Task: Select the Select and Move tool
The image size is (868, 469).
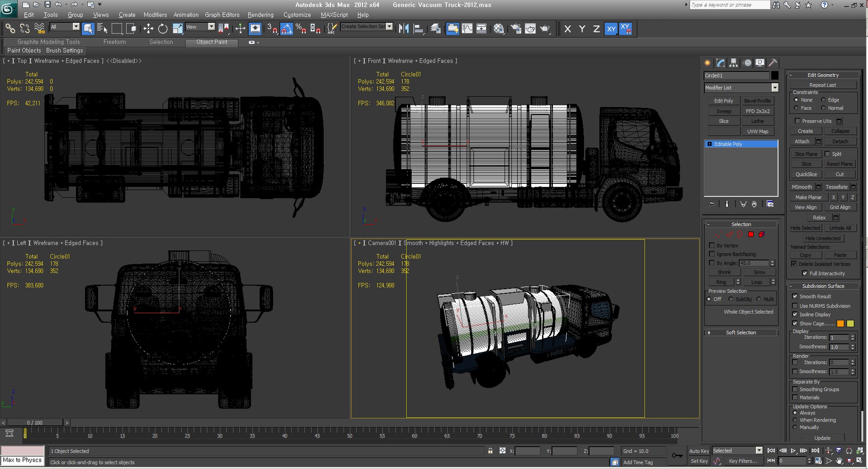Action: pos(148,28)
